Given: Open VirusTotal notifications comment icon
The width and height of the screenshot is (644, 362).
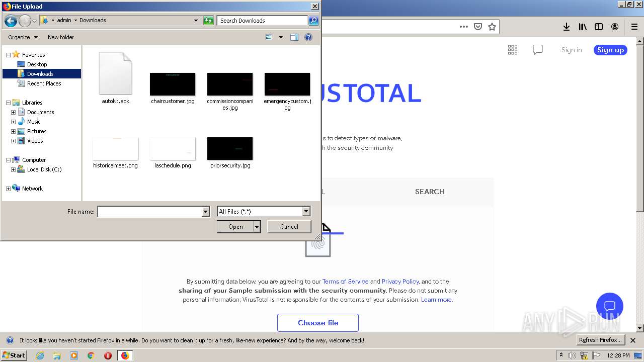Looking at the screenshot, I should click(538, 49).
